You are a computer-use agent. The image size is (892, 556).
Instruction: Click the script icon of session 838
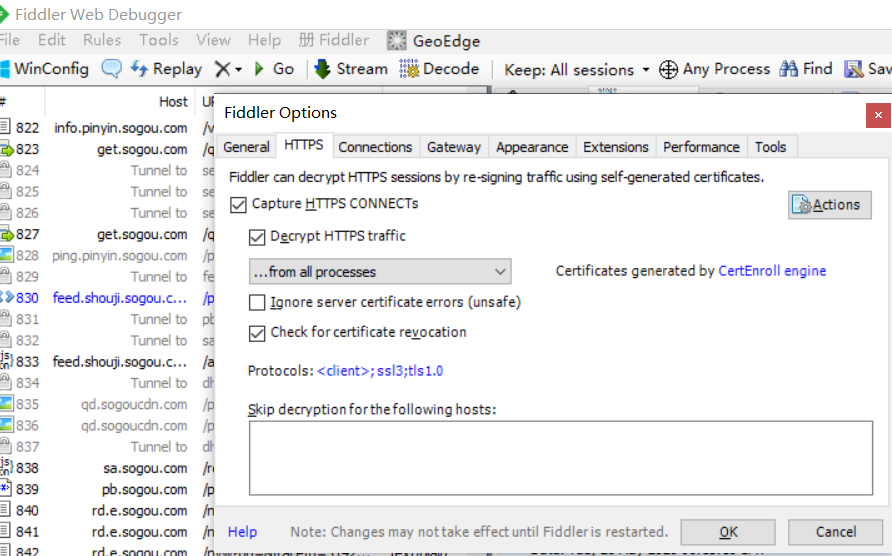tap(6, 467)
